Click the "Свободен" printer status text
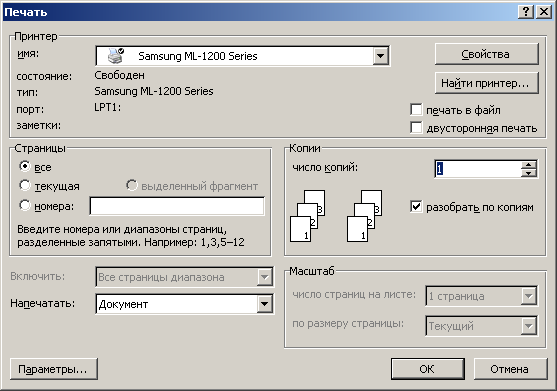Viewport: 557px width, 391px height. pyautogui.click(x=119, y=75)
